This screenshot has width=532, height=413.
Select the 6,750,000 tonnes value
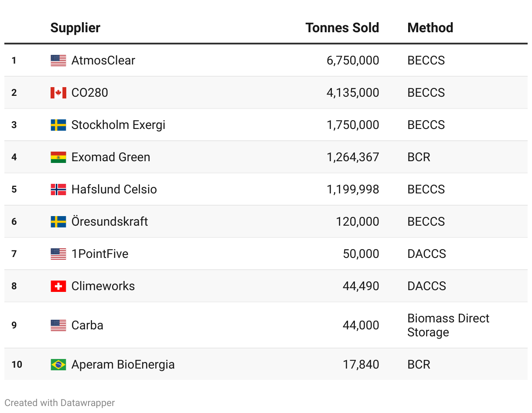[353, 61]
